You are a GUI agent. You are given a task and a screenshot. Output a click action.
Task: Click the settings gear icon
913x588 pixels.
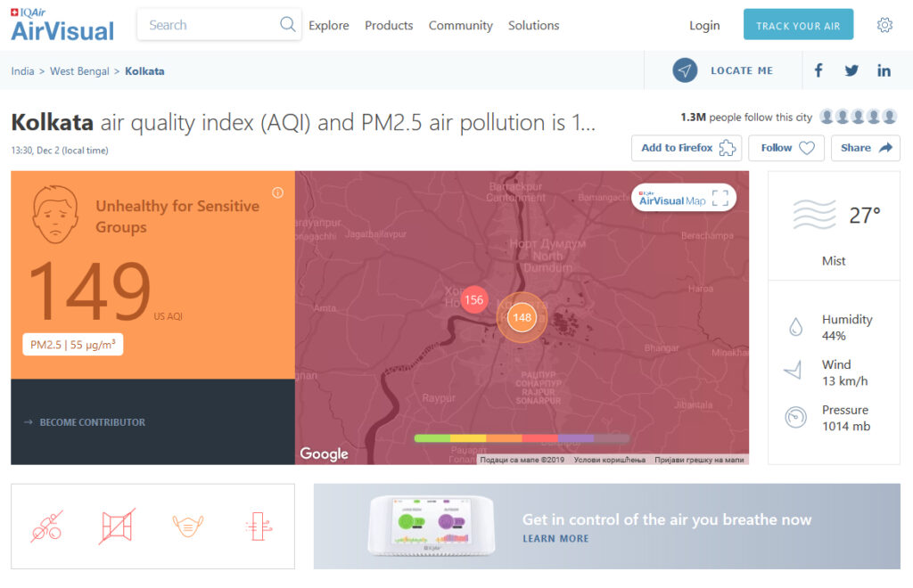click(x=884, y=25)
